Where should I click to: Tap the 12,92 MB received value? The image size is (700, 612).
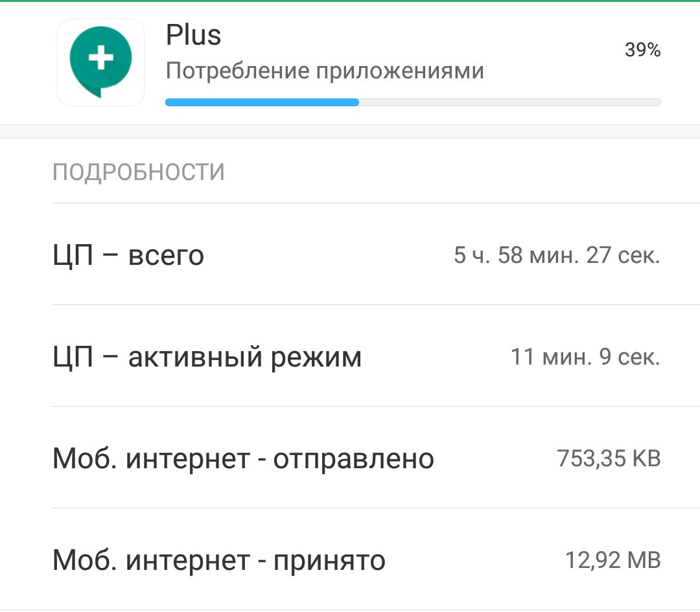pos(613,560)
